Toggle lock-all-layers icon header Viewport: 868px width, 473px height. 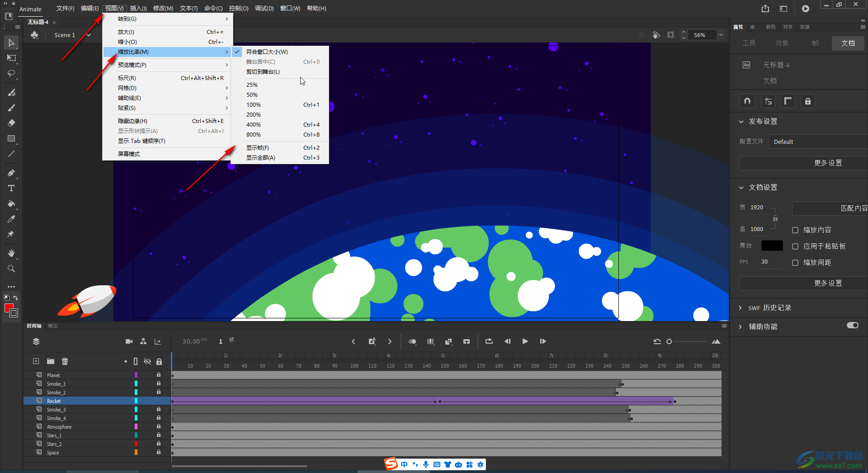point(159,361)
